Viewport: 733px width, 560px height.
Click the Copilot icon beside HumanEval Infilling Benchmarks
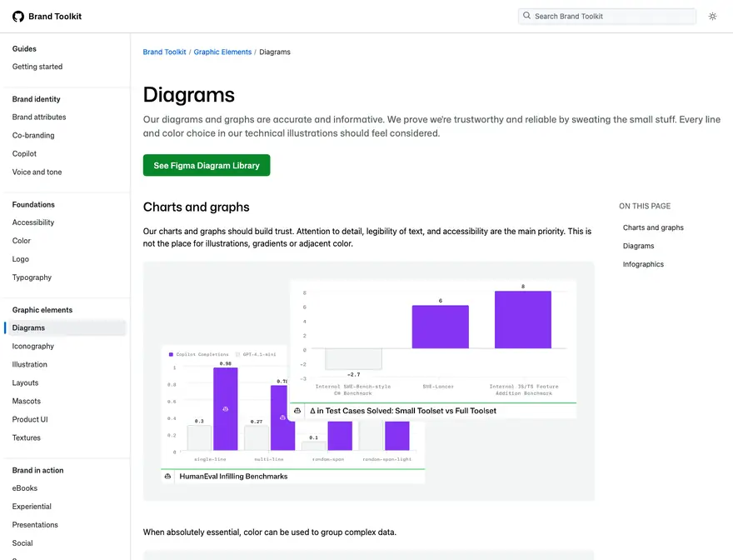(167, 477)
